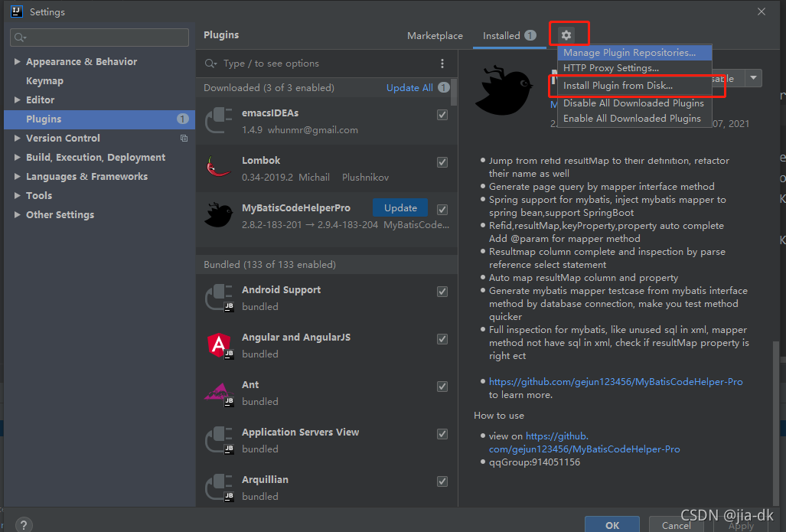Uncheck Angular and AngularJS plugin
This screenshot has height=532, width=786.
tap(442, 339)
